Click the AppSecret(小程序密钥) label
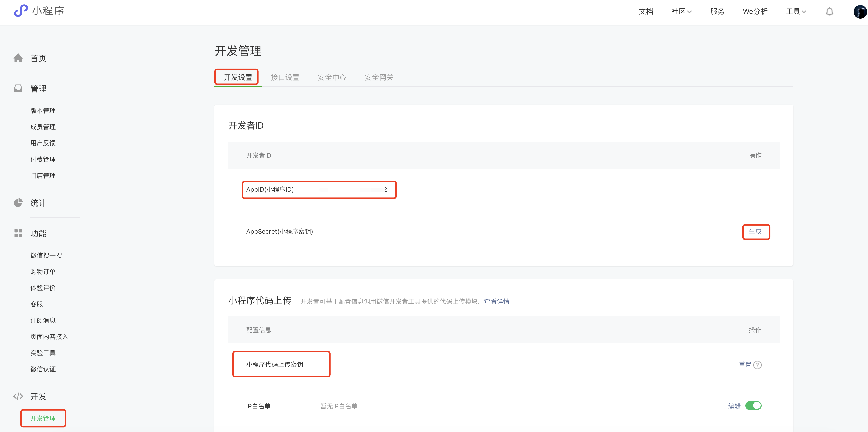This screenshot has height=432, width=868. [280, 232]
